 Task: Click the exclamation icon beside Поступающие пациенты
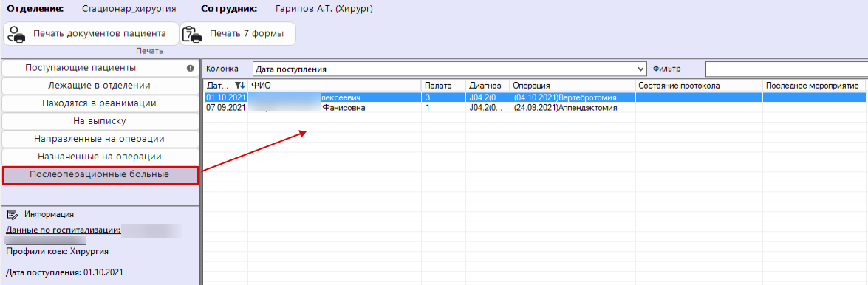click(x=190, y=68)
